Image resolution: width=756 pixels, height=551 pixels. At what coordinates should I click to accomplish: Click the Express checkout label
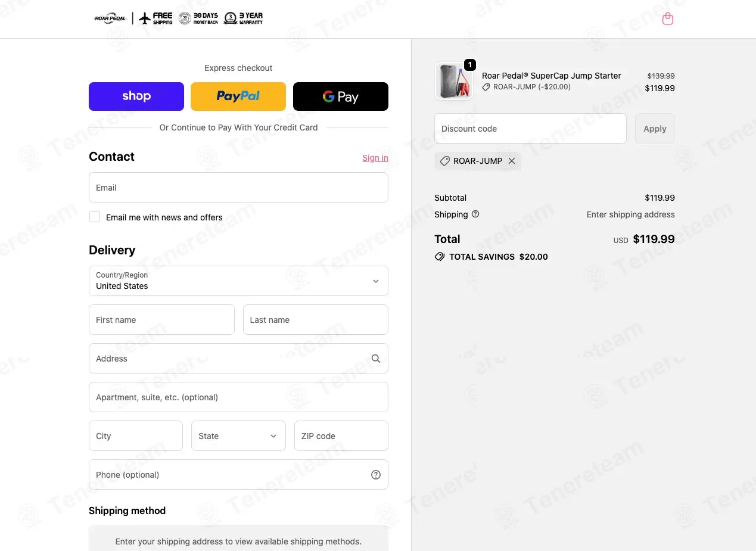click(238, 68)
